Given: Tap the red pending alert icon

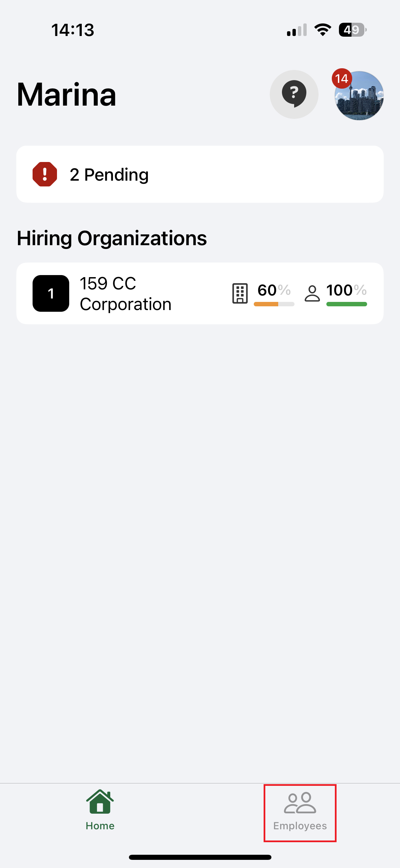Looking at the screenshot, I should [45, 174].
